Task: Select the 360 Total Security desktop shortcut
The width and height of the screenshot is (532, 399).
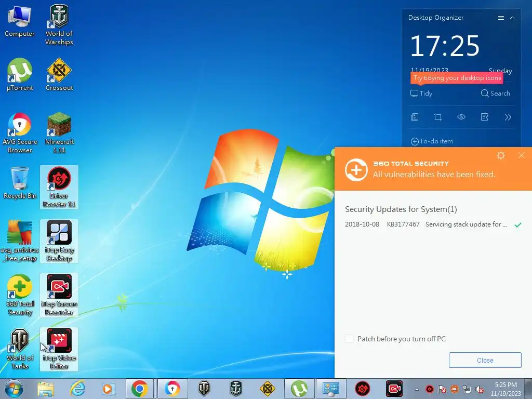Action: [20, 295]
